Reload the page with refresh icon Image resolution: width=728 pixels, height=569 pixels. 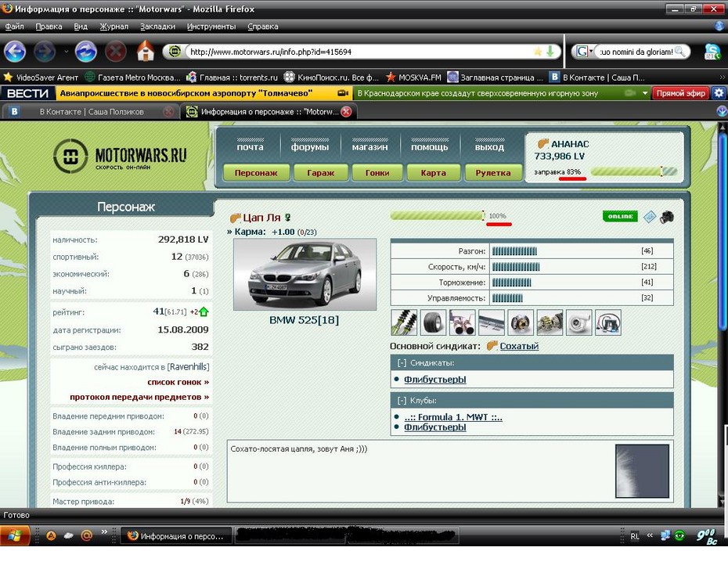86,51
